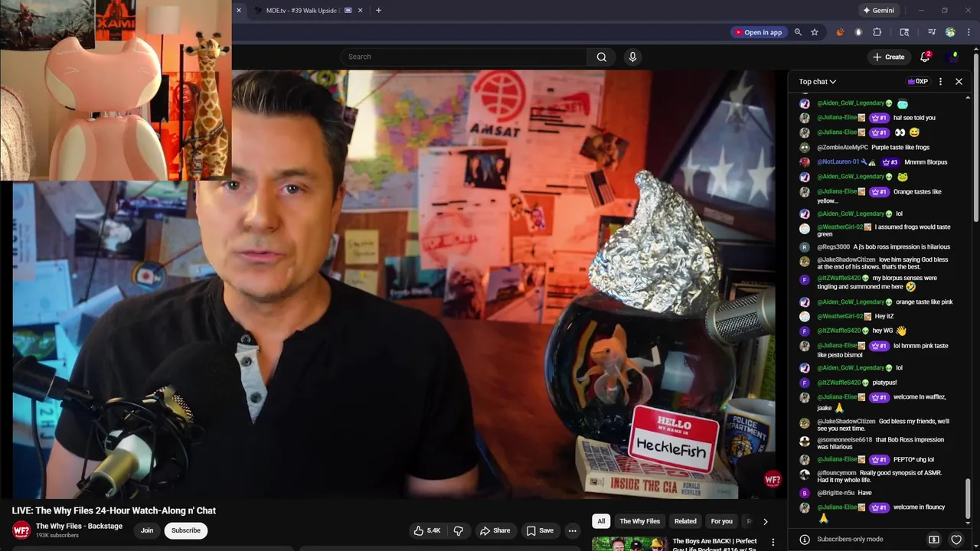The height and width of the screenshot is (551, 980).
Task: Open The Why Files - Backstage channel name
Action: 79,526
